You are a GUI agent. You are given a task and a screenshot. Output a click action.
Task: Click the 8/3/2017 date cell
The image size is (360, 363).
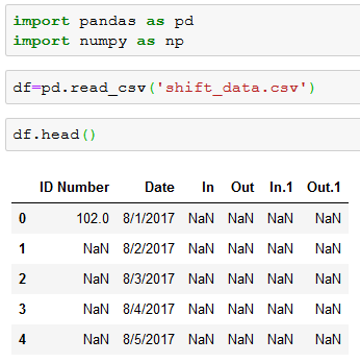click(149, 279)
